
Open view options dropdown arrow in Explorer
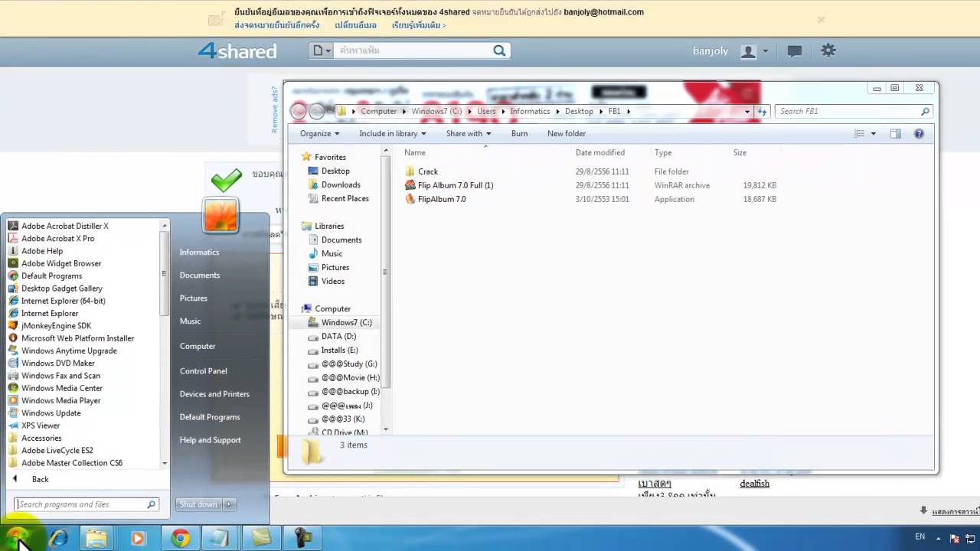pos(873,134)
